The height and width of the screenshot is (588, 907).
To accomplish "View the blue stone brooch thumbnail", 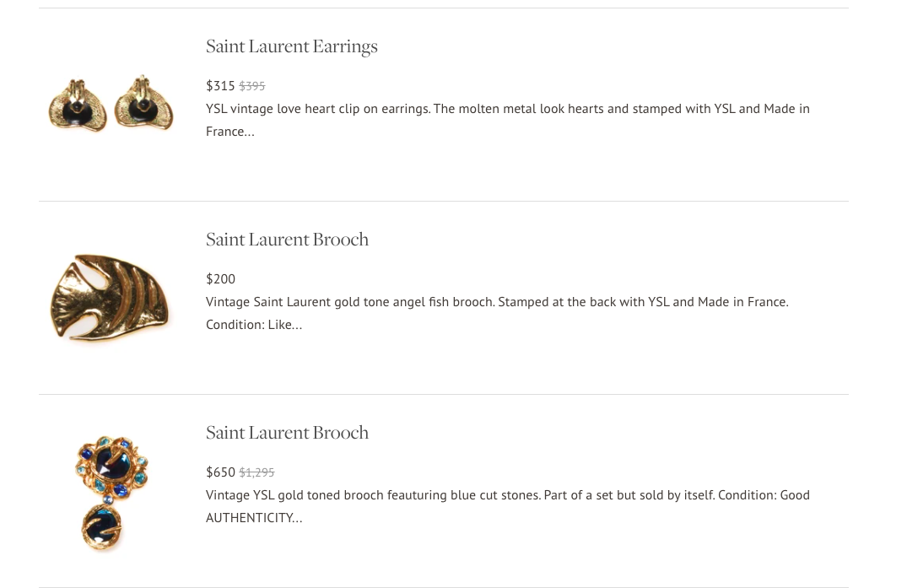I will (111, 493).
